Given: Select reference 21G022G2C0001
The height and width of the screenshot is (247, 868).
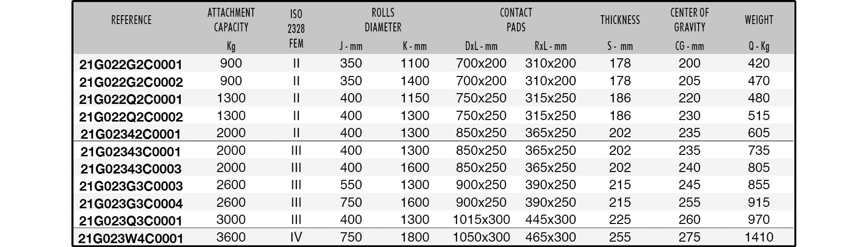Looking at the screenshot, I should coord(131,65).
